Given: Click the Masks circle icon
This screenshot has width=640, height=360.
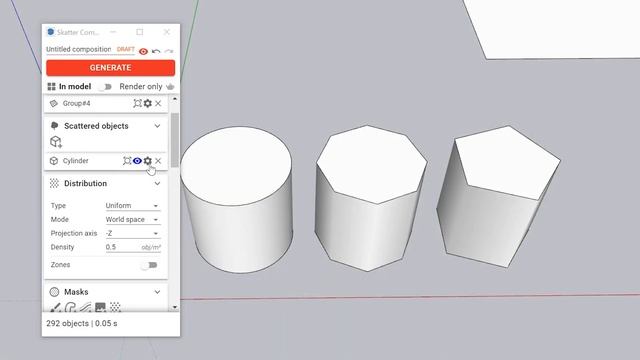Looking at the screenshot, I should click(54, 292).
